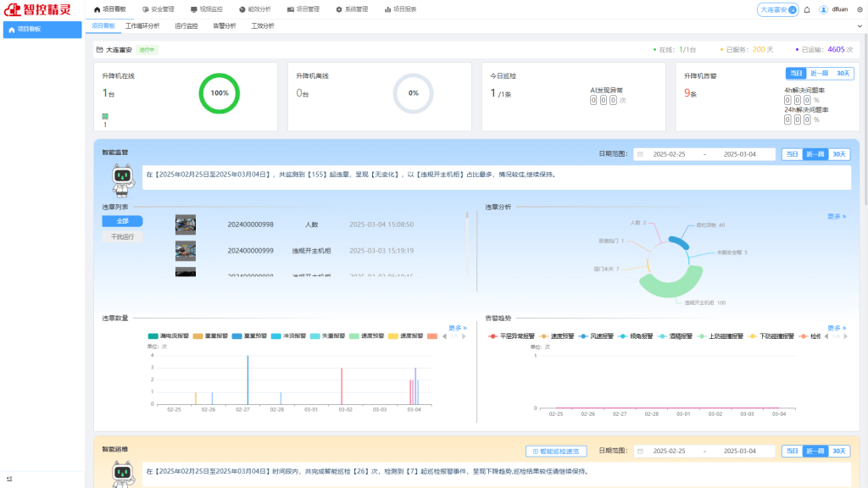
Task: Expand 更多 in the 告警趋势 section
Action: [836, 328]
